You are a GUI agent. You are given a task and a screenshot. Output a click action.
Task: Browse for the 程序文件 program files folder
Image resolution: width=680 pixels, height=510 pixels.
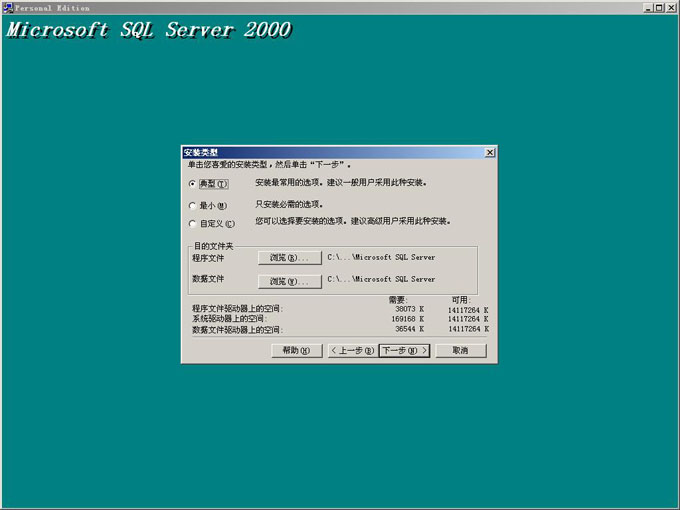(290, 258)
